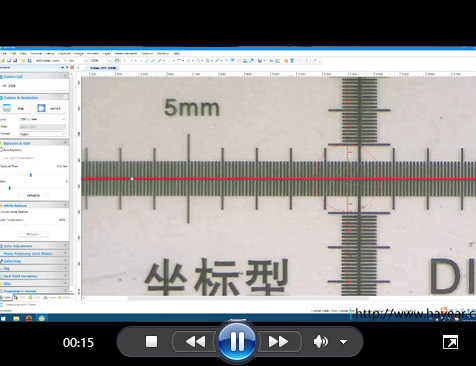This screenshot has height=366, width=476.
Task: Collapse the Exposure & Gain section
Action: pyautogui.click(x=65, y=143)
